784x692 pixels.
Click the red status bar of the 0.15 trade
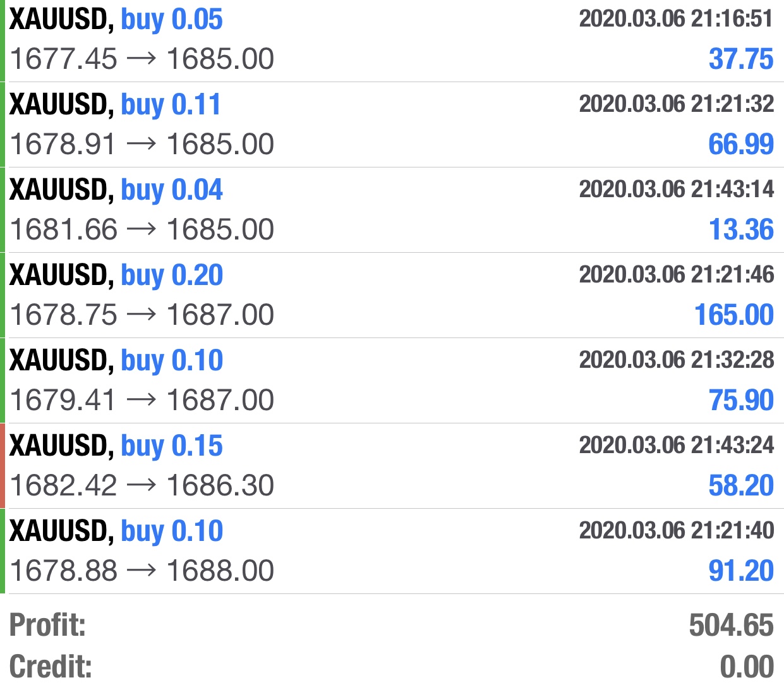tap(3, 466)
